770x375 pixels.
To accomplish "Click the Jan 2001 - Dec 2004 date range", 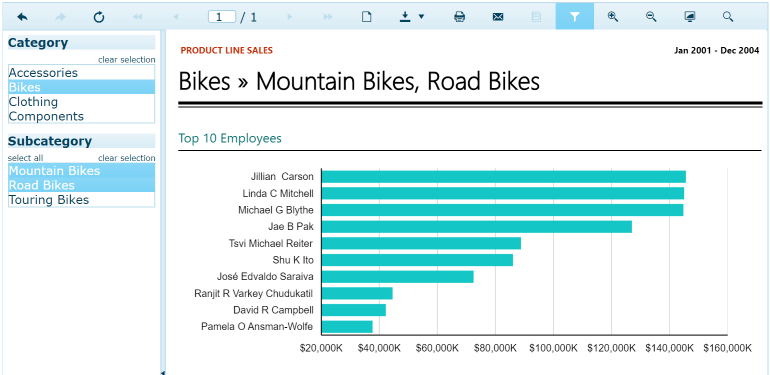I will pos(716,50).
